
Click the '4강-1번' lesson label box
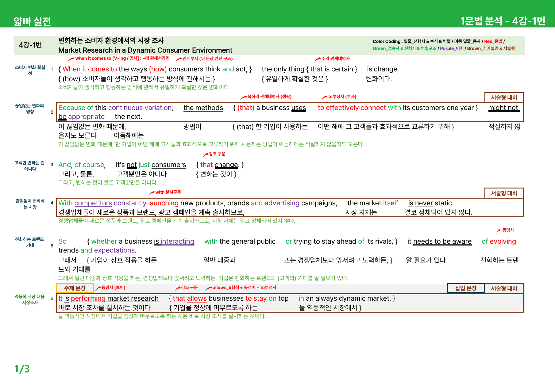pos(30,45)
